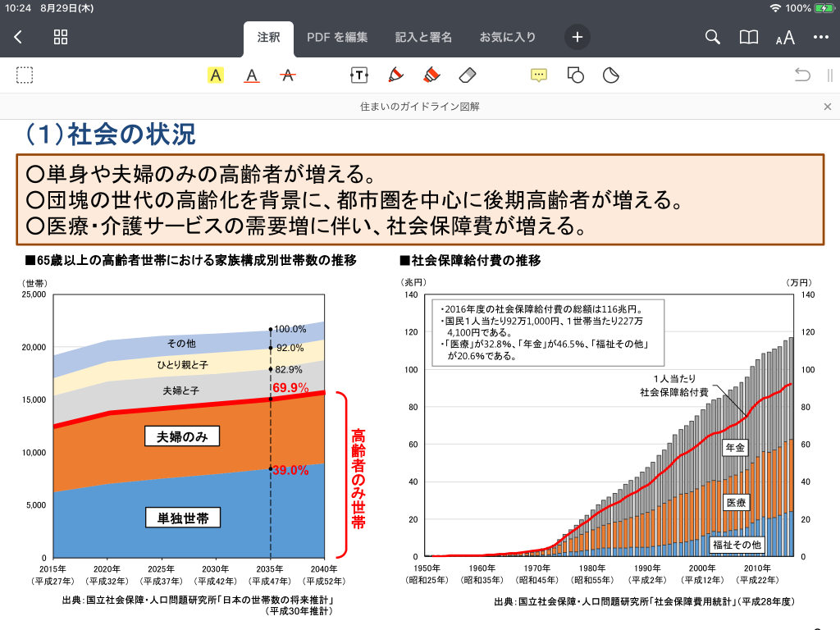Open search with the magnifier icon
The height and width of the screenshot is (630, 840).
point(713,37)
